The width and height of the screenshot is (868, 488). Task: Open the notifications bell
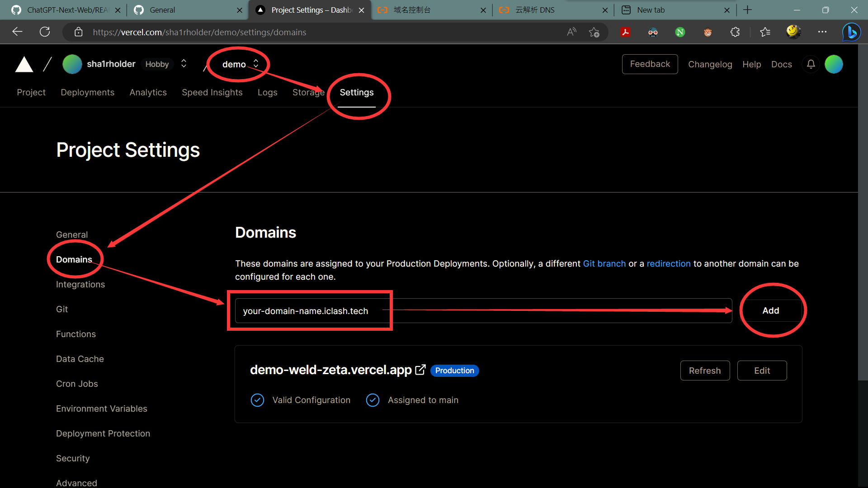[x=811, y=64]
